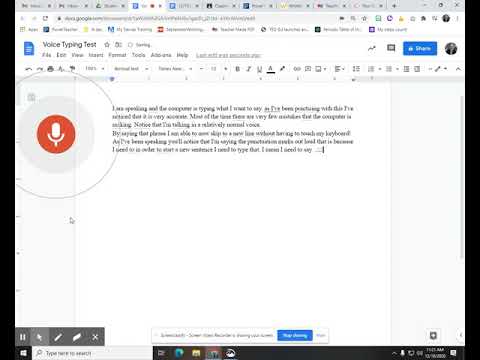Toggle underline formatting
The image size is (480, 360).
259,69
